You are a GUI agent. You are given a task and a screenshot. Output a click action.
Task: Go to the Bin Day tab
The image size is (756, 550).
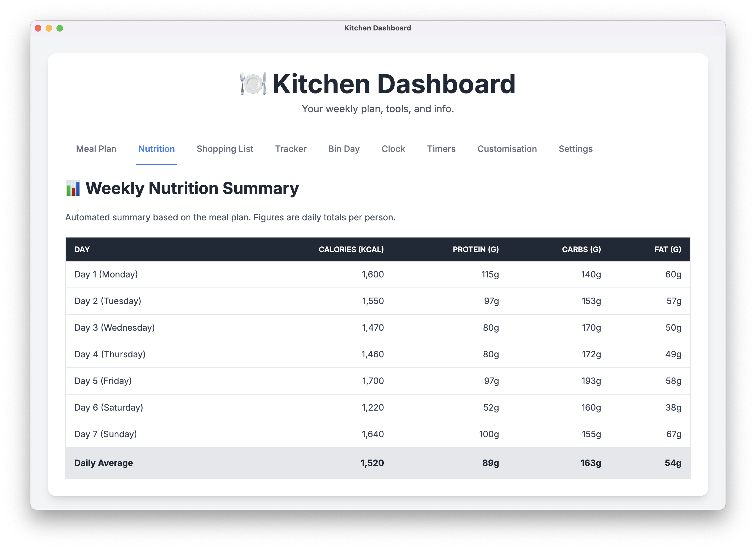[x=344, y=149]
